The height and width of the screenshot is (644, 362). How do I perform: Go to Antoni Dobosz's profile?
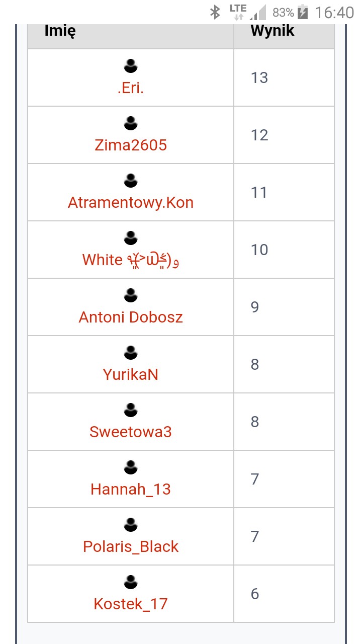tap(131, 317)
